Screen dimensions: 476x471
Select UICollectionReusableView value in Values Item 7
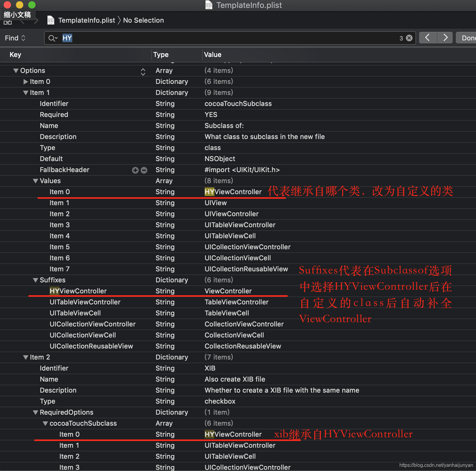pos(246,269)
